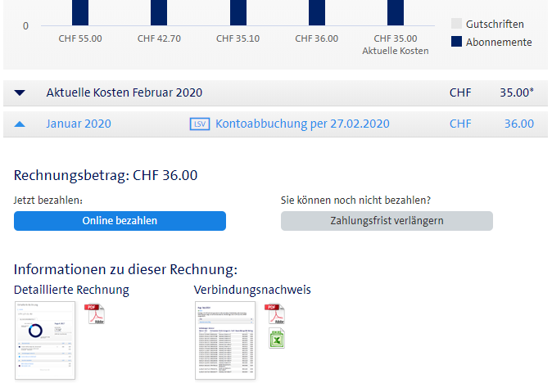Screen dimensions: 552x392
Task: Open the Januar 2020 link
Action: pos(79,124)
